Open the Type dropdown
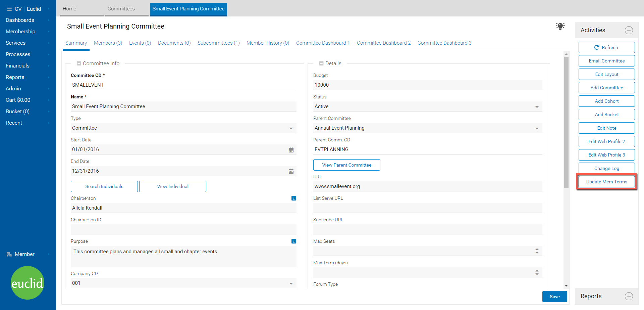644x310 pixels. click(183, 128)
